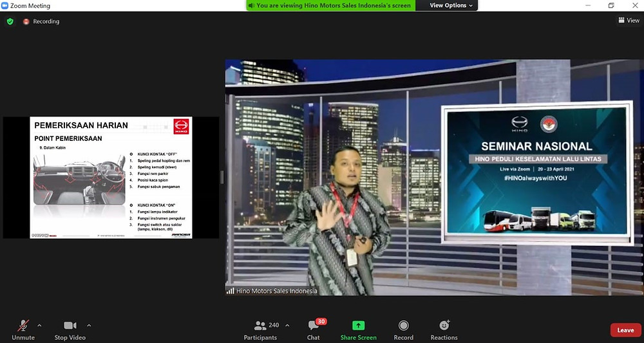Click the presenter video panel
Viewport: 644px width, 343px height.
434,177
